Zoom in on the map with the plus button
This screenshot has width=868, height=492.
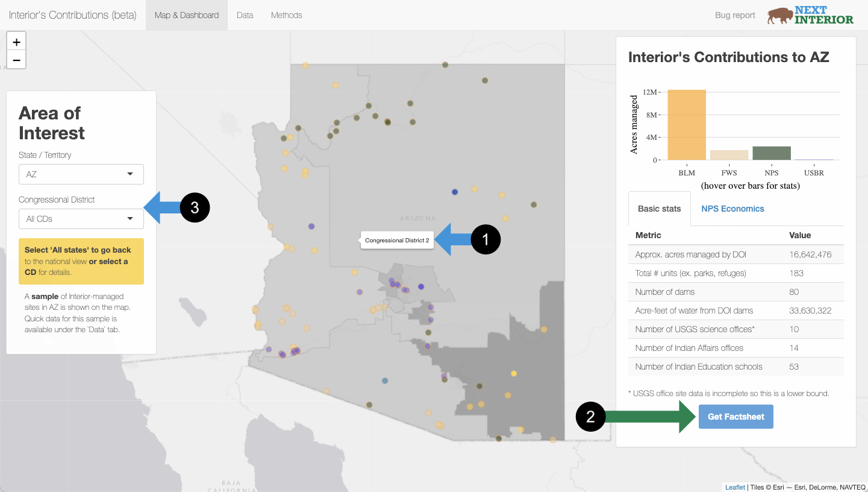pos(16,41)
